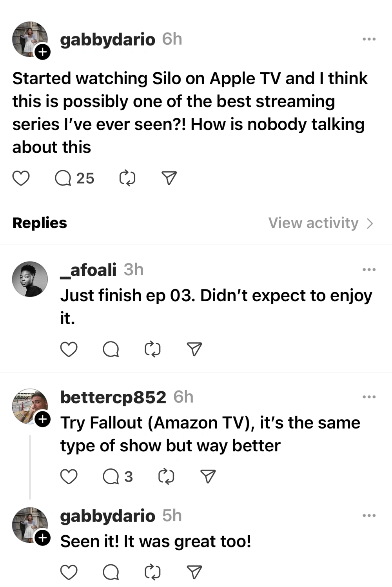Screen dimensions: 392x587
Task: Share gabbydario's Silo post
Action: 169,178
